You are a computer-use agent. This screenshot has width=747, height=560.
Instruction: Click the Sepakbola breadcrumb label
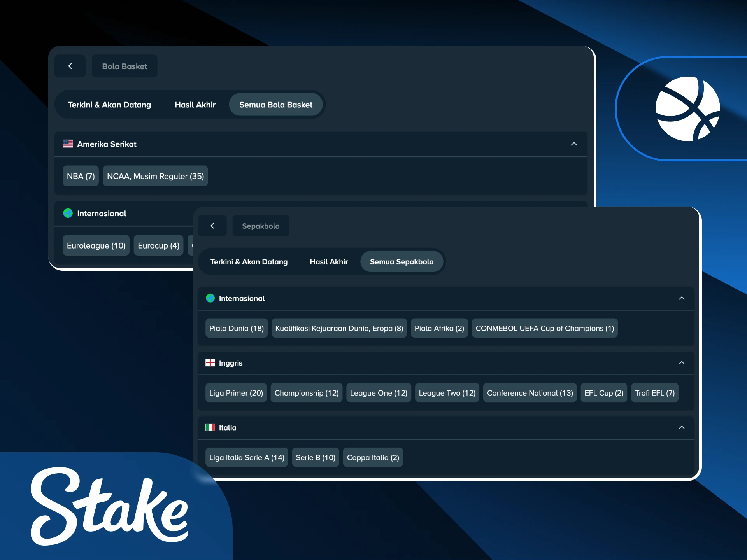261,226
